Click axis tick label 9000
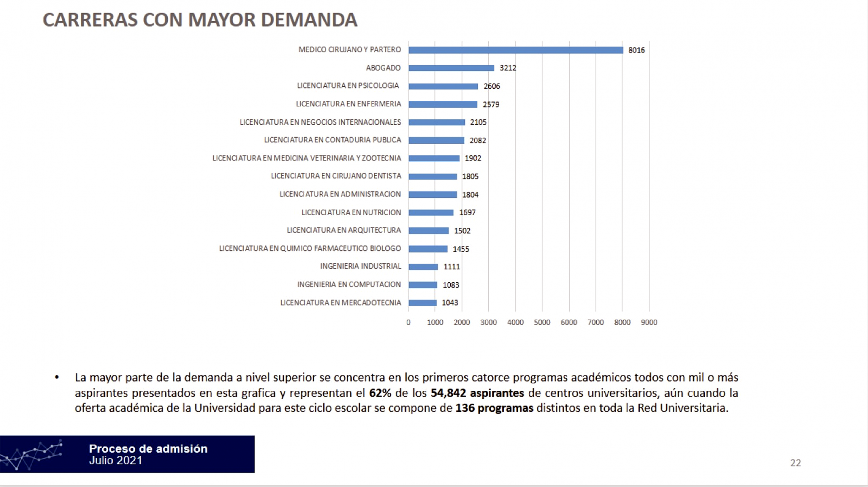The height and width of the screenshot is (487, 868). tap(649, 323)
